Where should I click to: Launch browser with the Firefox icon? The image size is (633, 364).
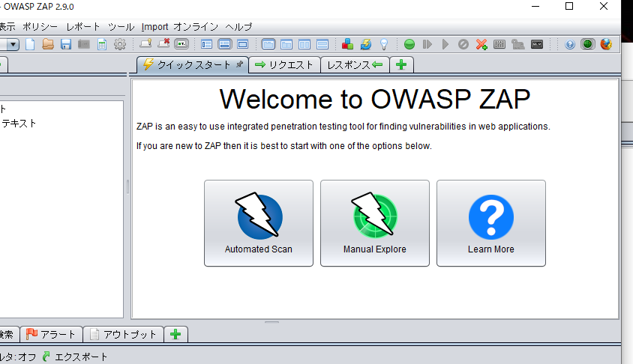coord(606,44)
